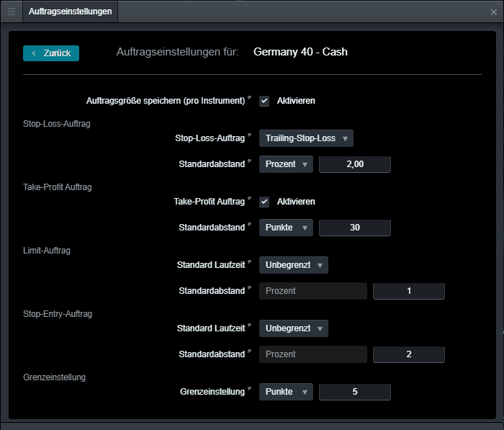Open the hamburger menu icon in title bar
Viewport: 504px width, 430px height.
[x=11, y=12]
